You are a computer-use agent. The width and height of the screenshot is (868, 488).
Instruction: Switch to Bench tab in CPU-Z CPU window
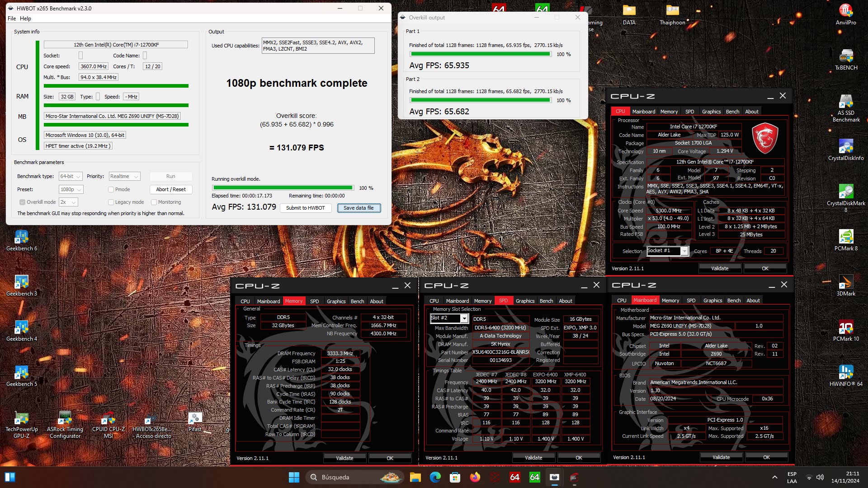coord(732,112)
